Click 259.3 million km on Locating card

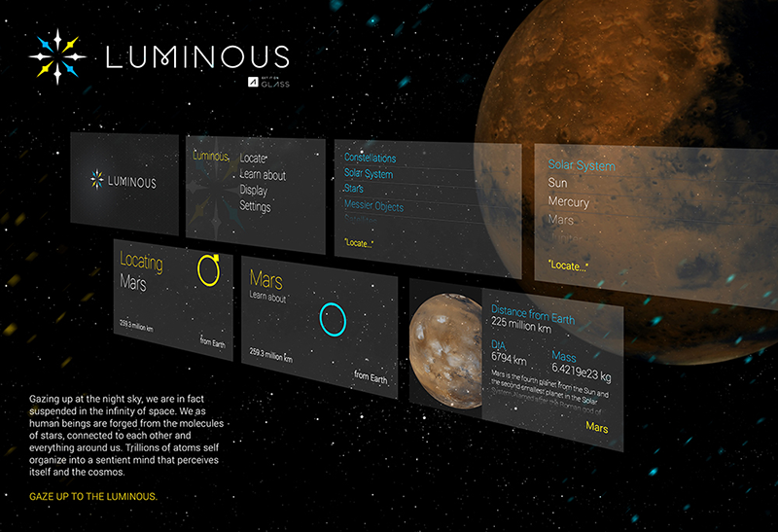pyautogui.click(x=136, y=326)
